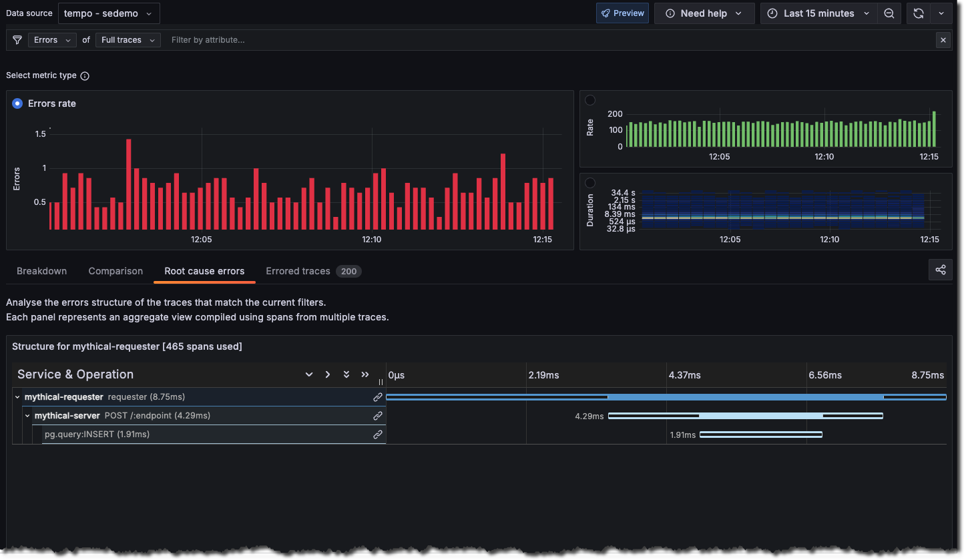Clear filters with the X icon
This screenshot has width=964, height=560.
coord(943,40)
